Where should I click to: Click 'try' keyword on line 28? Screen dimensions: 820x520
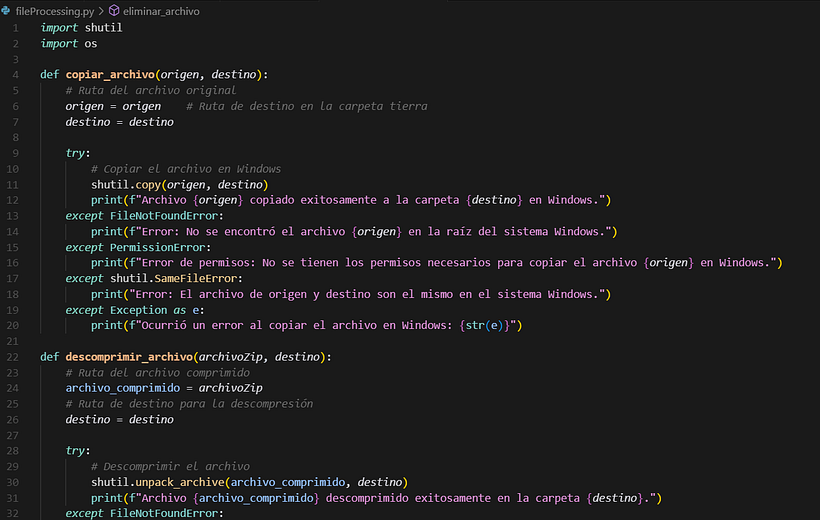(75, 451)
